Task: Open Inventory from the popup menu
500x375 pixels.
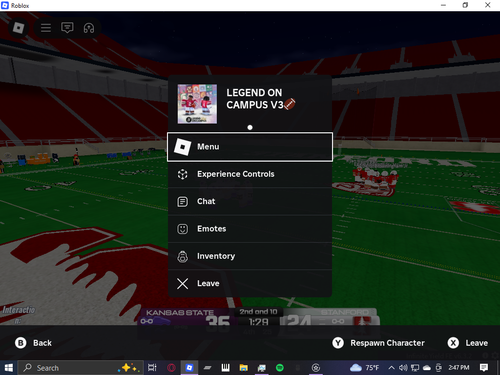Action: tap(250, 256)
